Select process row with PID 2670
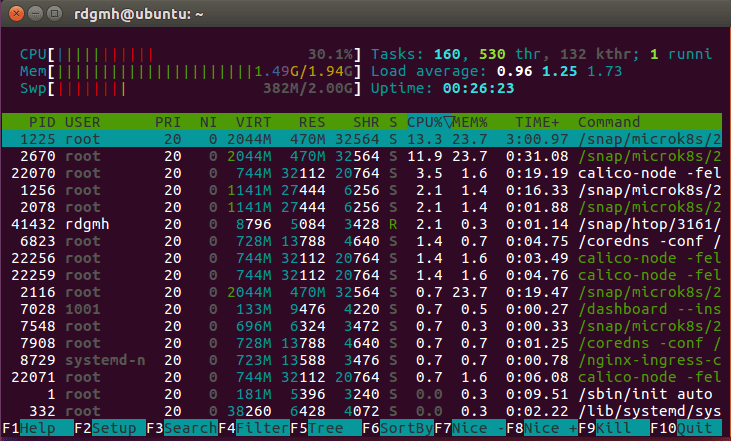731x441 pixels. [362, 156]
